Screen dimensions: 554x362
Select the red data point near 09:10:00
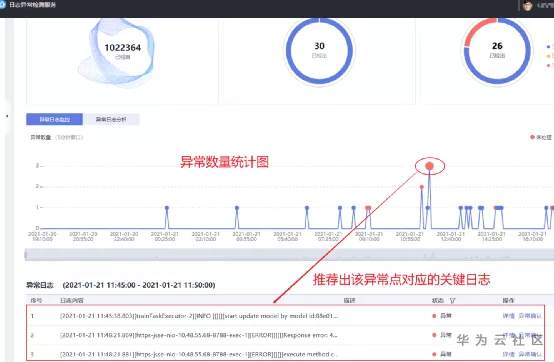tap(368, 208)
